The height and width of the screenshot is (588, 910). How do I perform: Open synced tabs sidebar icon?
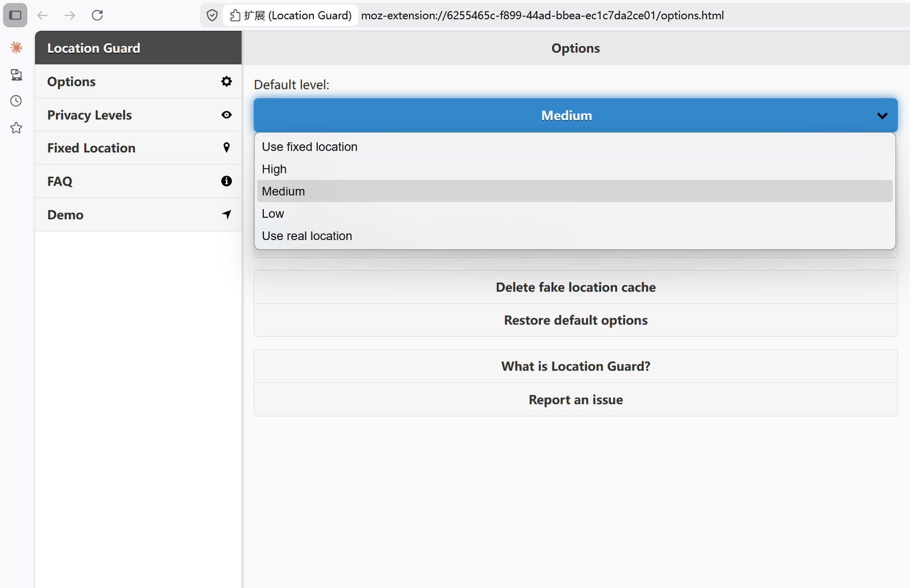(x=16, y=74)
